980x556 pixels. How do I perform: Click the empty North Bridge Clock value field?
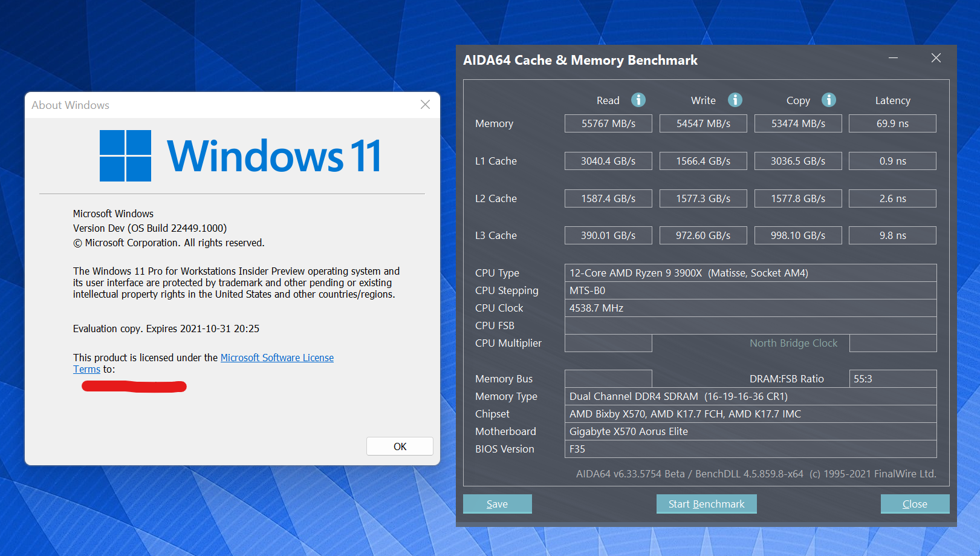(893, 343)
